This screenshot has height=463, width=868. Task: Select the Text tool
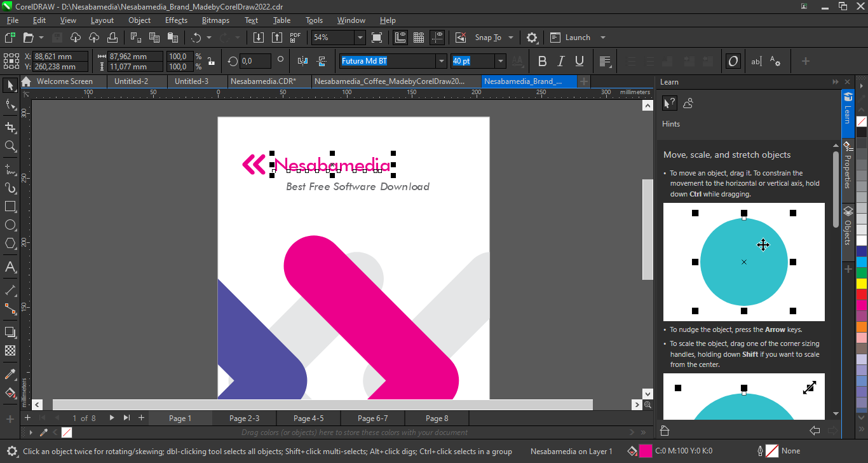pos(10,267)
